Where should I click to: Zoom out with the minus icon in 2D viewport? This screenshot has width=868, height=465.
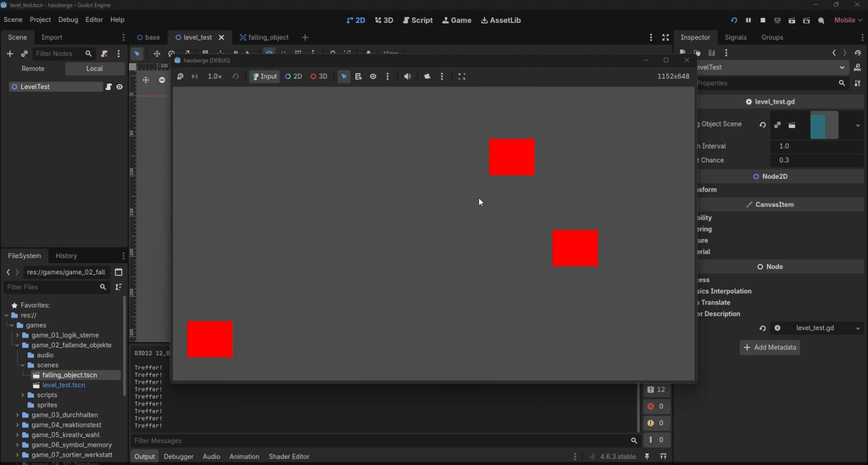coord(162,80)
